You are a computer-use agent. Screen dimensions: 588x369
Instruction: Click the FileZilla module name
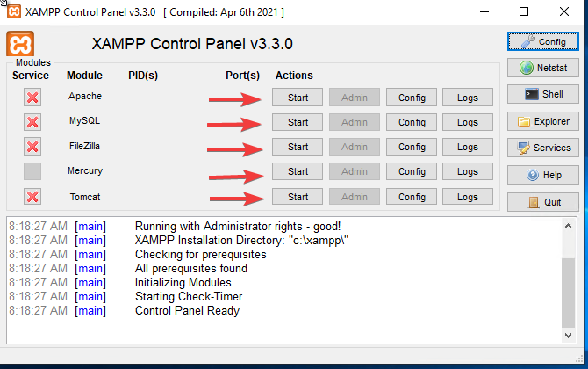click(x=85, y=146)
